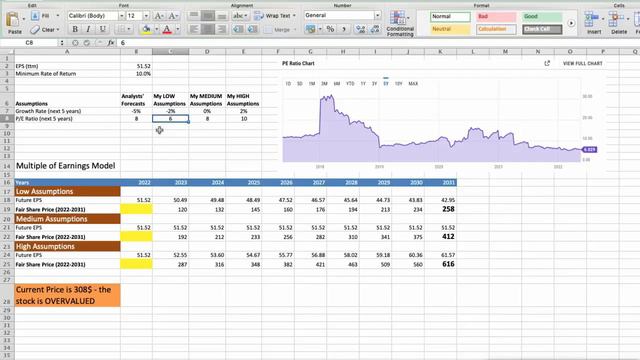Open the font color dropdown arrow

click(x=177, y=29)
